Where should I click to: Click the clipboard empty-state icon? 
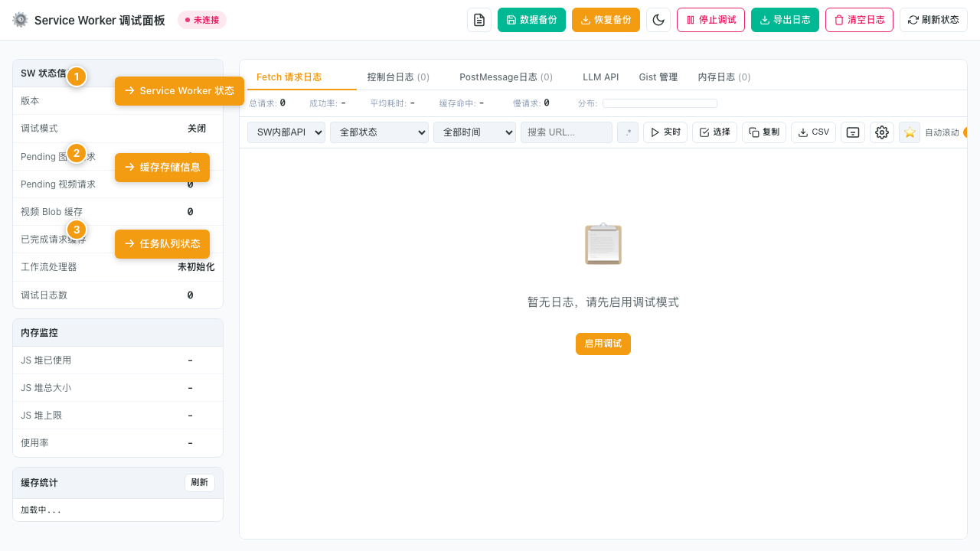coord(603,244)
